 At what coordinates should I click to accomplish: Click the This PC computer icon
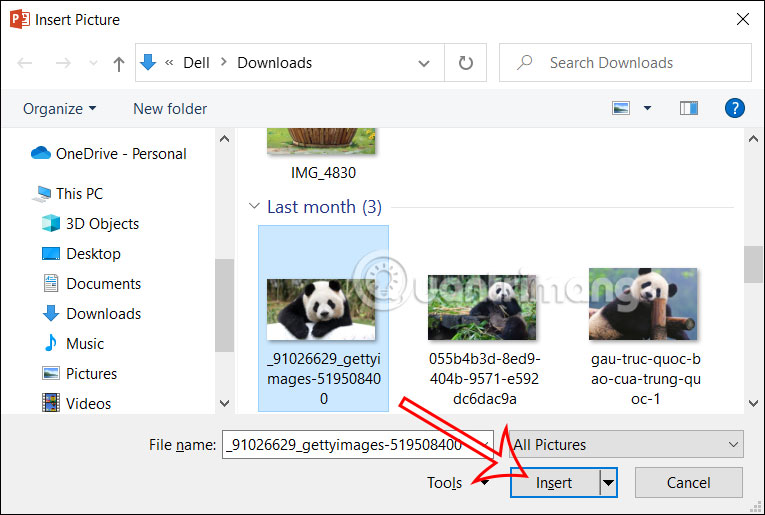42,194
